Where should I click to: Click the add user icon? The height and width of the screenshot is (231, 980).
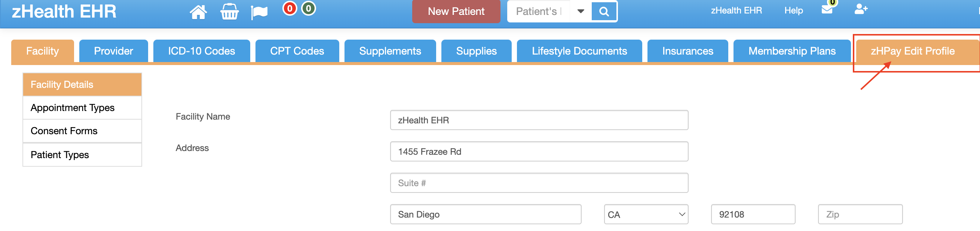[x=861, y=9]
